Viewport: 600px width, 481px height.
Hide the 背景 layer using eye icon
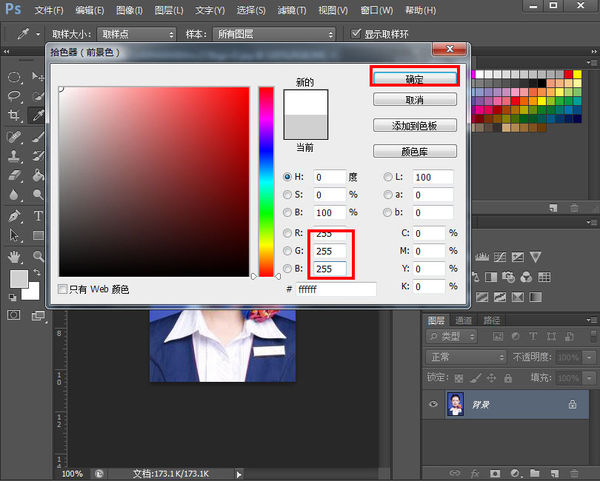point(433,404)
